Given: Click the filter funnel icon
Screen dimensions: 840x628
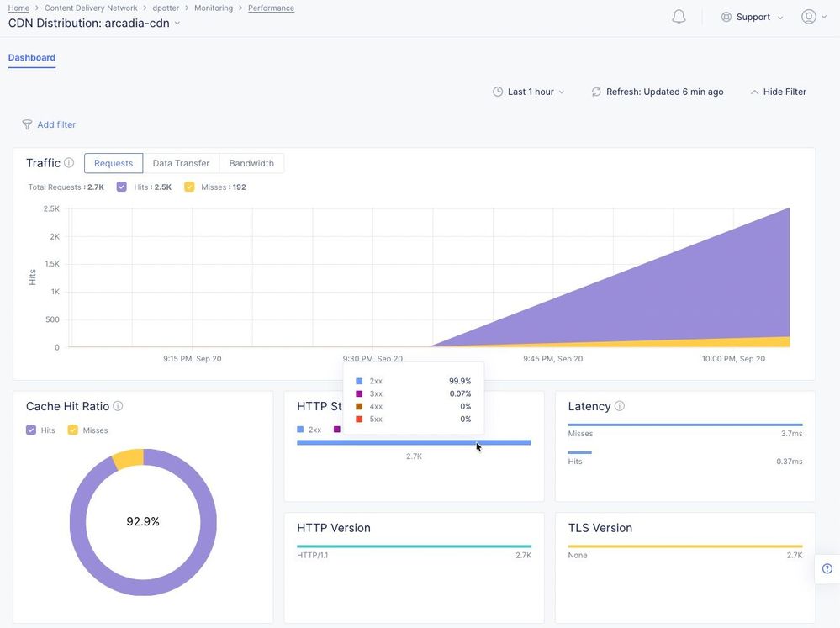Looking at the screenshot, I should pos(27,124).
